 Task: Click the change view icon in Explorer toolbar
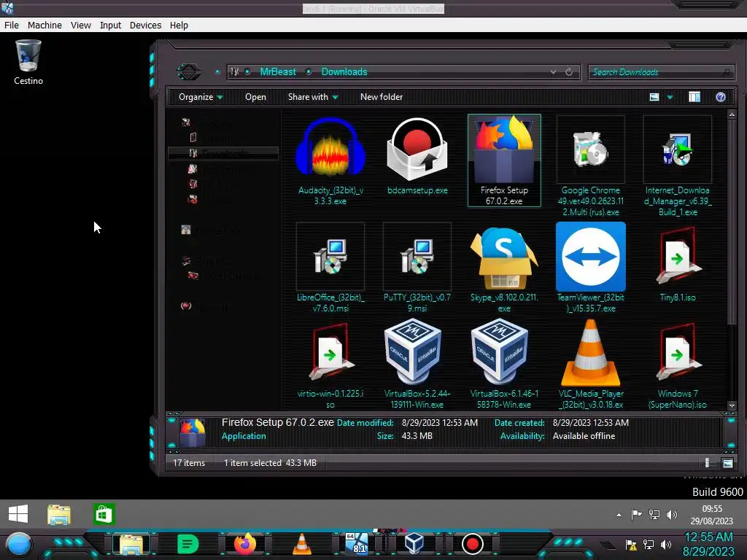[654, 97]
